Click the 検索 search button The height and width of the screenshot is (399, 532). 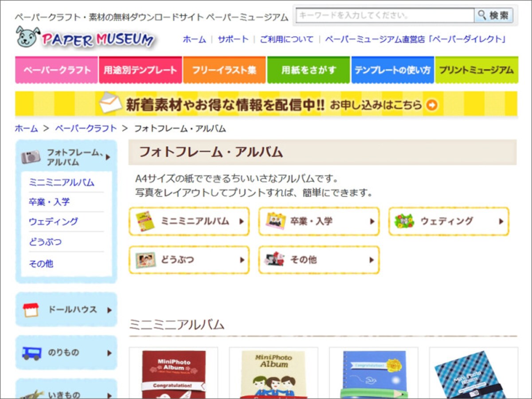click(x=493, y=16)
